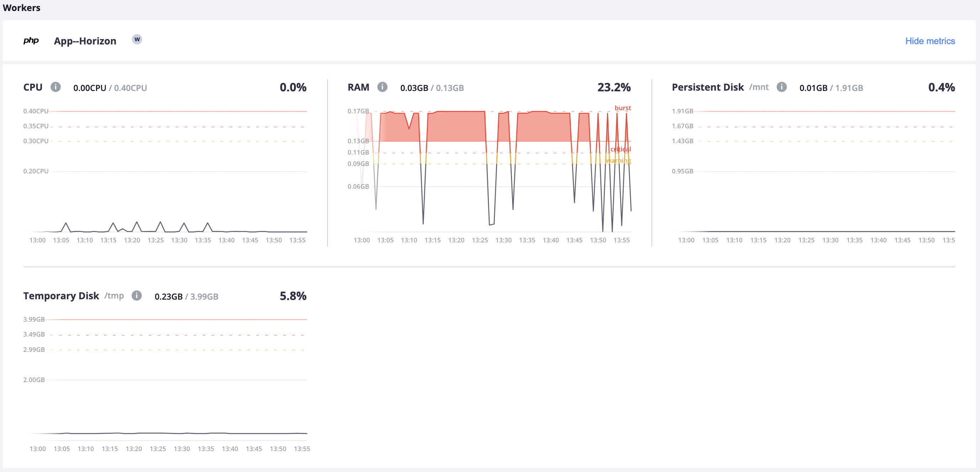Click the PHP icon beside App--Horizon

click(32, 41)
